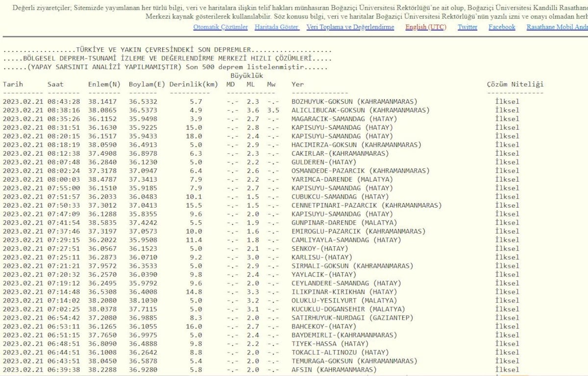Click the Haritada Göster link
Image resolution: width=588 pixels, height=376 pixels.
[277, 27]
